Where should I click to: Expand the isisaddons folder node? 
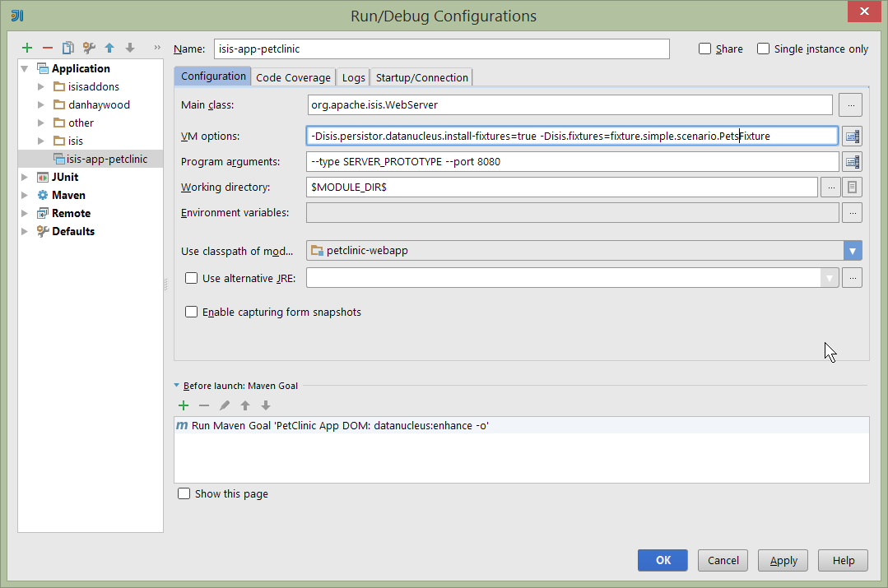41,86
